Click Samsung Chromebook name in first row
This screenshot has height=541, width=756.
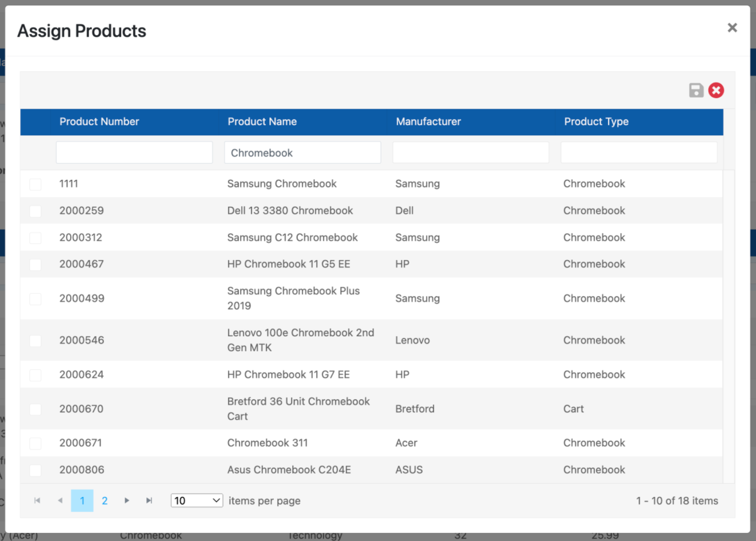point(282,184)
